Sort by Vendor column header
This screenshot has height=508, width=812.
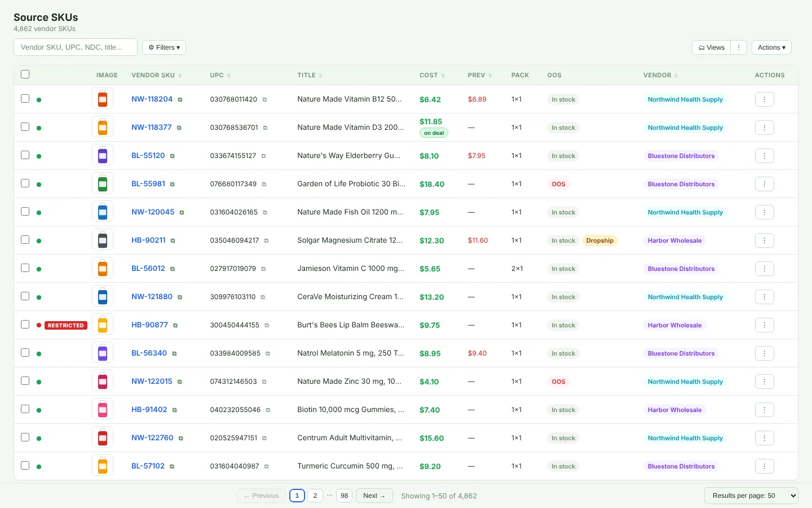click(x=661, y=75)
